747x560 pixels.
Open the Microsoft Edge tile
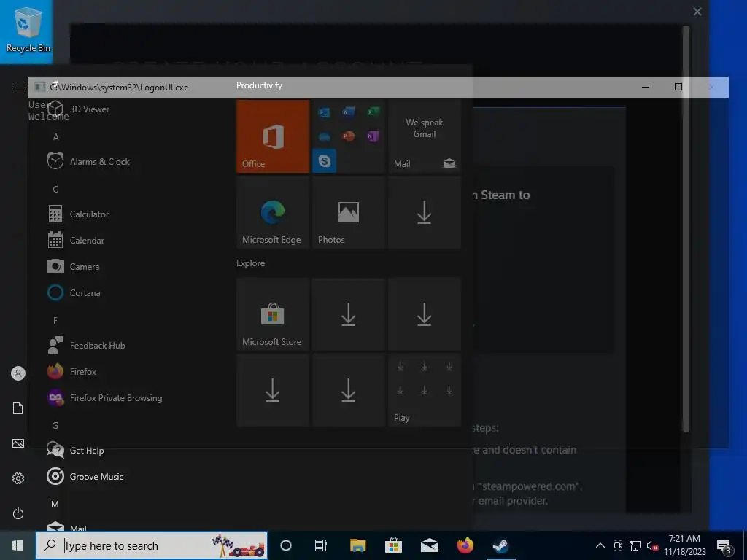tap(273, 212)
